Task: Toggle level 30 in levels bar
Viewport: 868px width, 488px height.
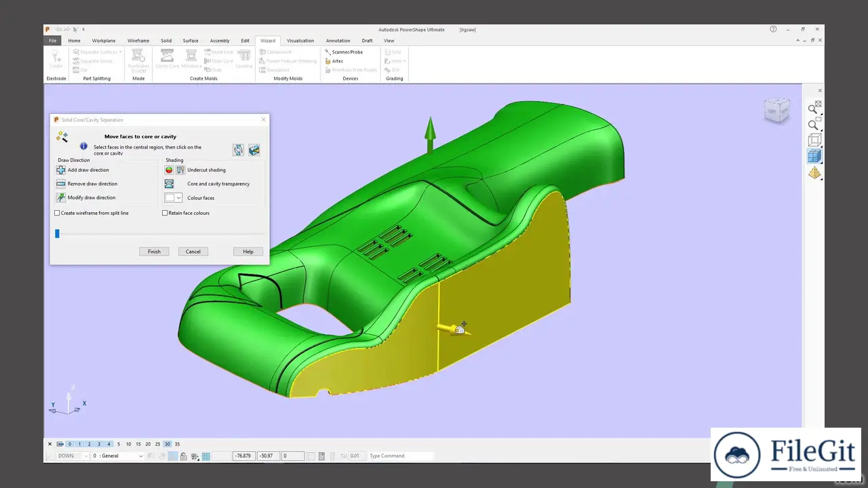Action: [167, 444]
